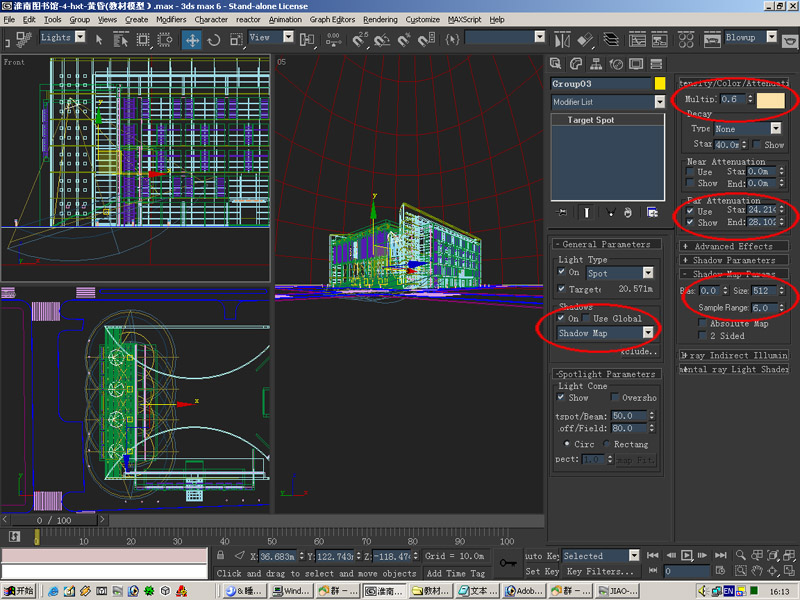Toggle Light Type On checkbox

click(561, 272)
